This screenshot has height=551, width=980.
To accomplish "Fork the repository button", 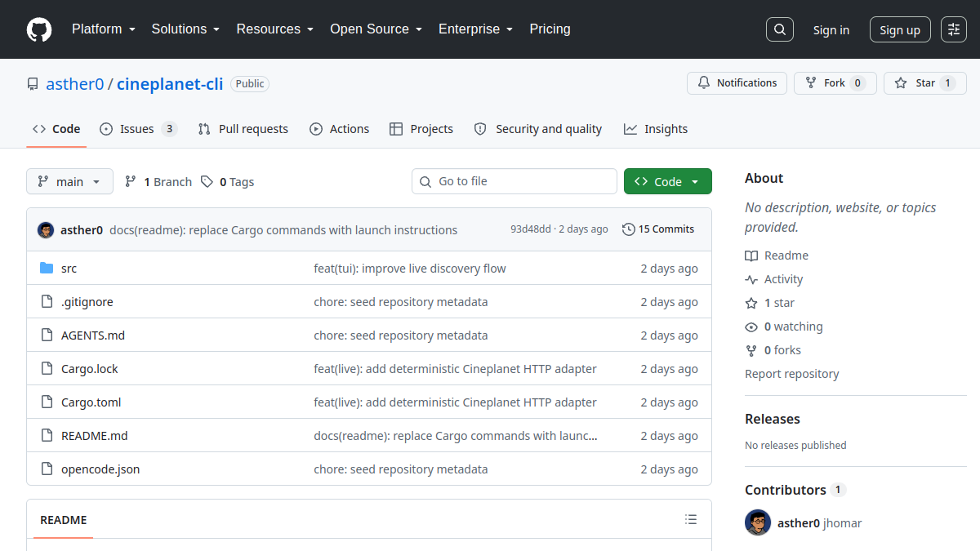I will pyautogui.click(x=835, y=83).
